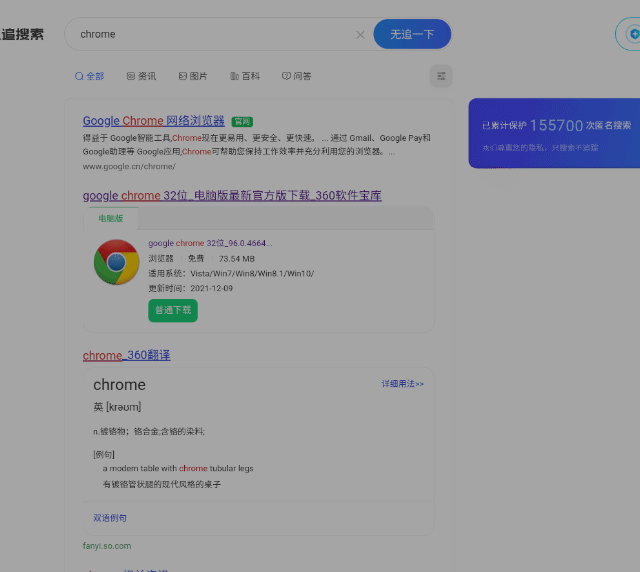Click the google chrome 32位_96.0.4664 title link
Screen dimensions: 640x572
tap(210, 243)
